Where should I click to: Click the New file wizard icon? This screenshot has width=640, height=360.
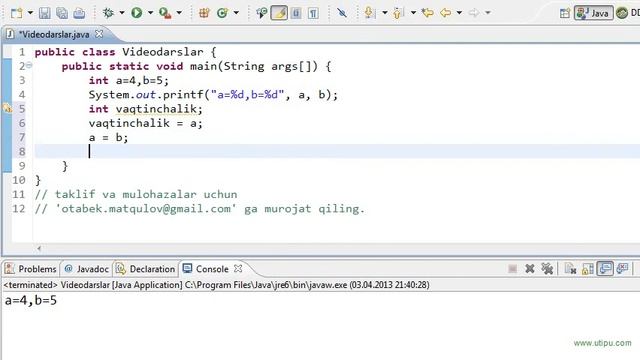tap(16, 13)
